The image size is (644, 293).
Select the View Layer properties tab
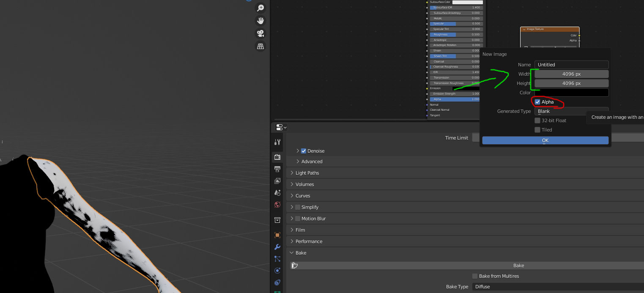(277, 181)
